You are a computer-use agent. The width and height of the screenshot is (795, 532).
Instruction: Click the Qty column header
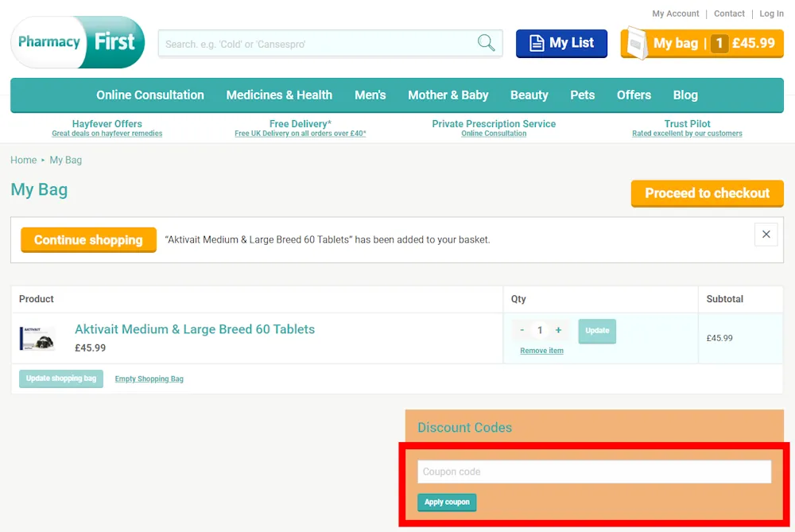pos(518,299)
